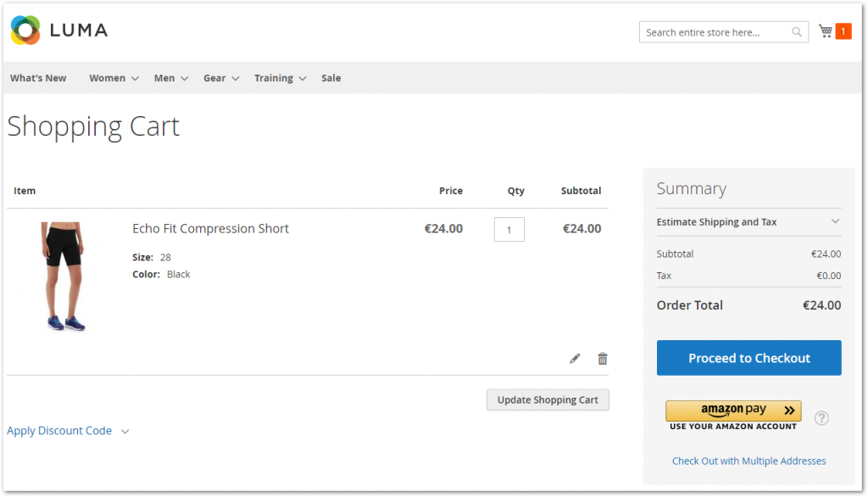Expand the Women dropdown chevron
868x497 pixels.
135,79
